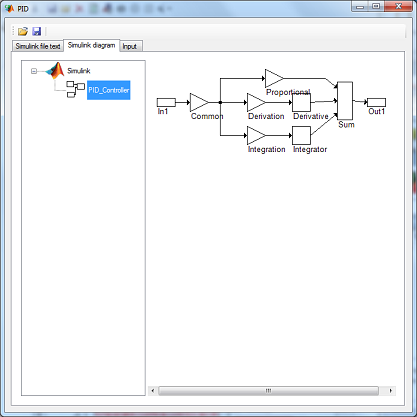Click the Derivative square block
417x417 pixels.
click(x=301, y=102)
